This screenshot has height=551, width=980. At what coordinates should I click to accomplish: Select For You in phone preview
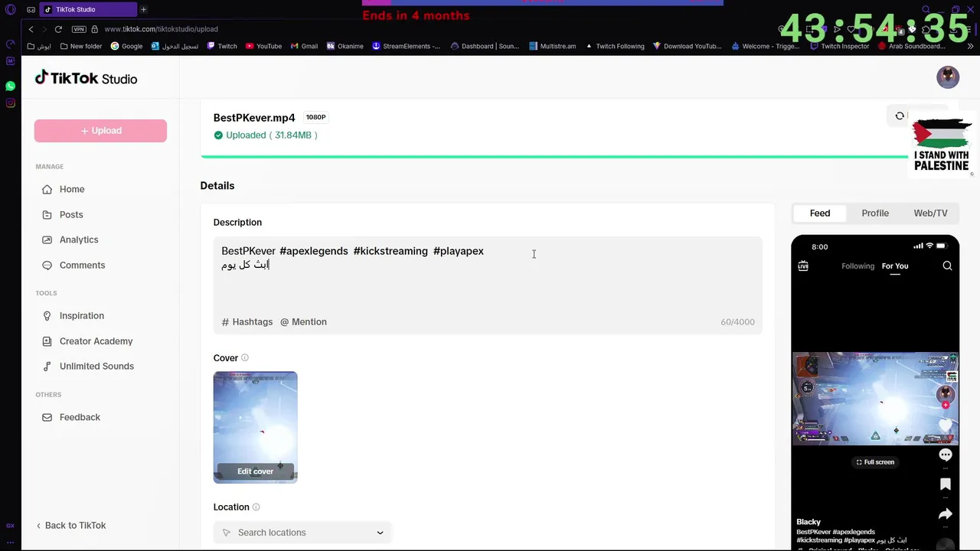coord(895,266)
